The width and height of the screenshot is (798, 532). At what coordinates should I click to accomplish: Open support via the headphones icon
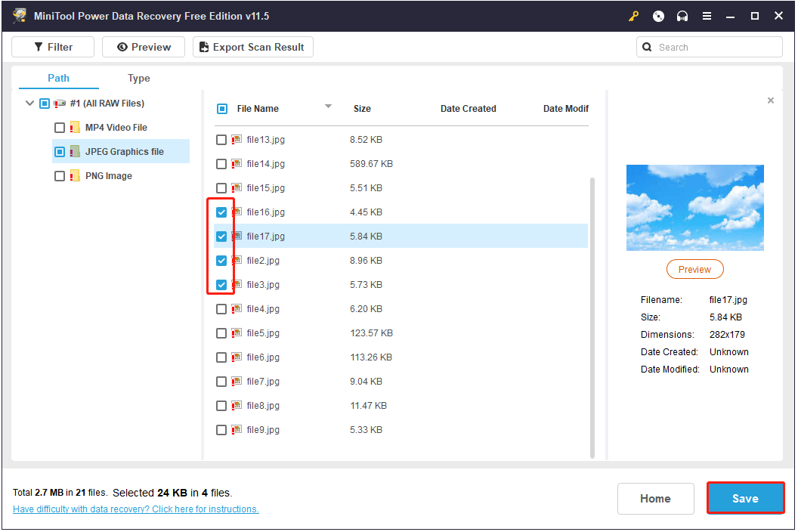coord(682,16)
